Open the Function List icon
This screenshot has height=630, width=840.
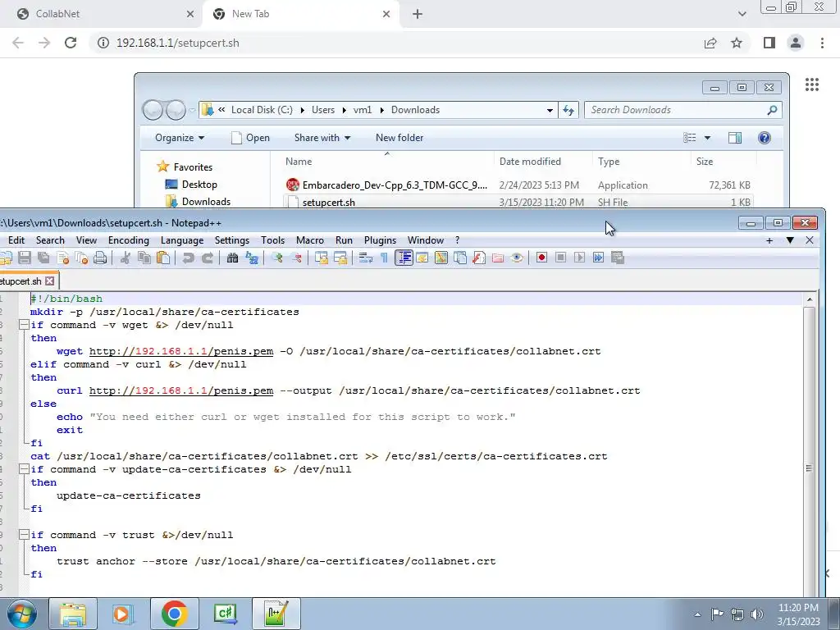pos(479,258)
